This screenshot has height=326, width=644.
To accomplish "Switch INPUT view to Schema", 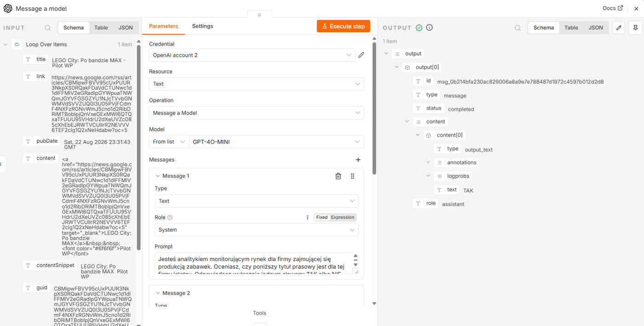I will coord(74,28).
